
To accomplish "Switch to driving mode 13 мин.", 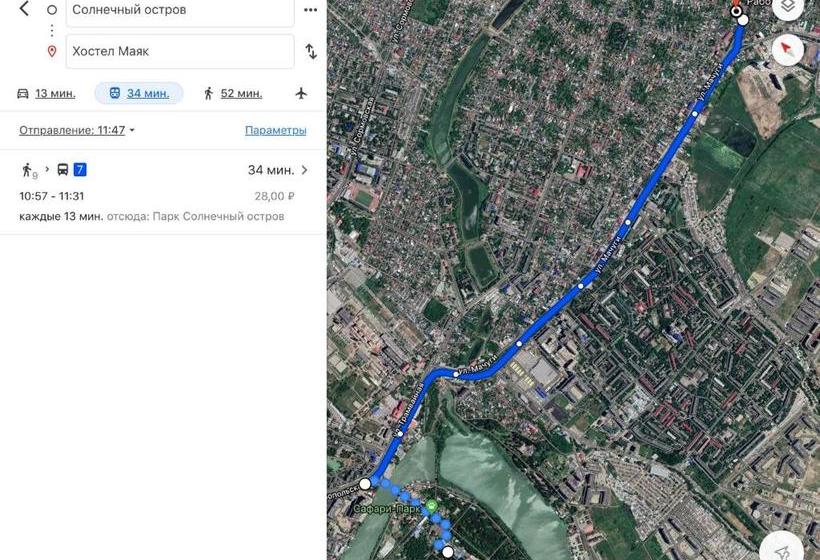I will point(46,94).
